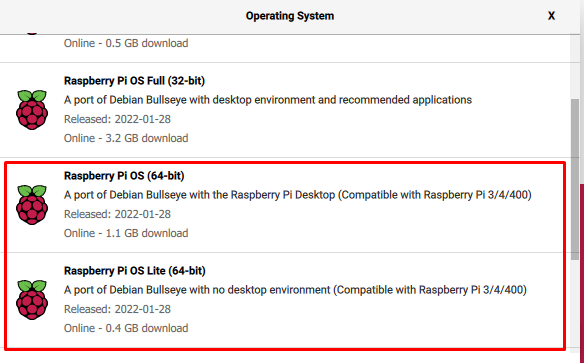
Task: Choose Raspberry Pi OS (64-bit) entry title
Action: [124, 176]
